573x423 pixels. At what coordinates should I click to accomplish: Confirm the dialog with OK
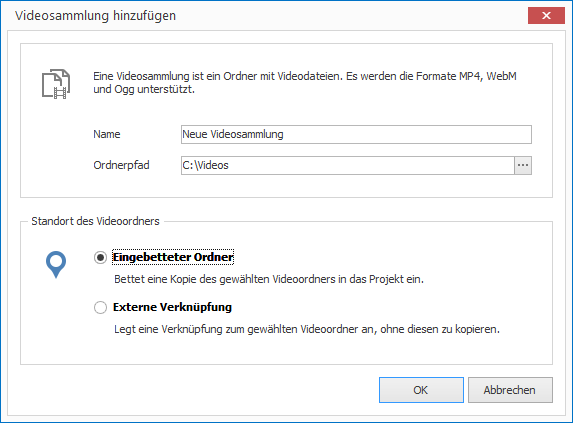click(x=421, y=390)
